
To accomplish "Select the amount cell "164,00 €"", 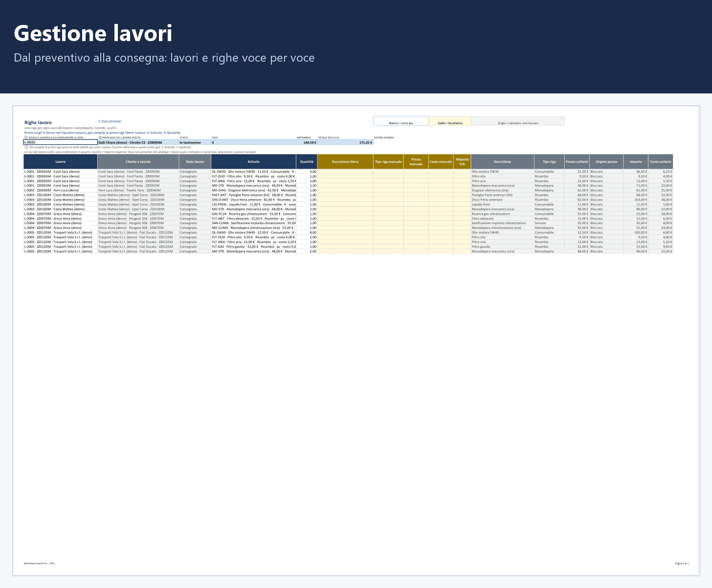I will click(x=636, y=200).
